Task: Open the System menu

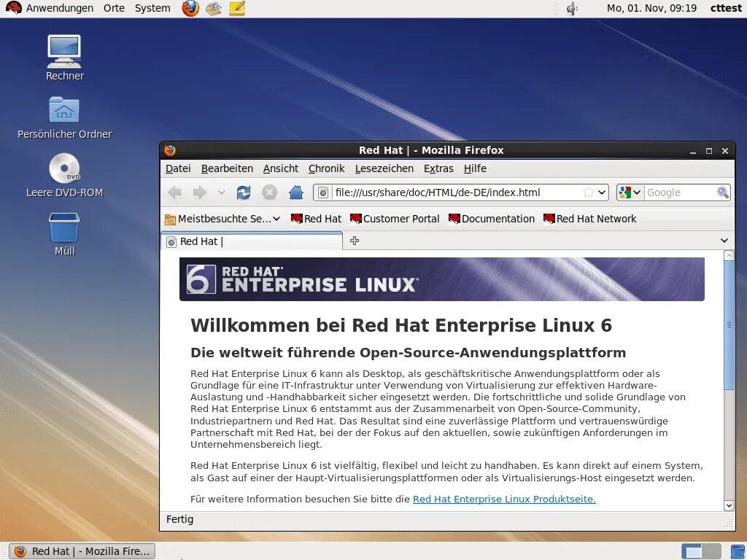Action: tap(152, 8)
